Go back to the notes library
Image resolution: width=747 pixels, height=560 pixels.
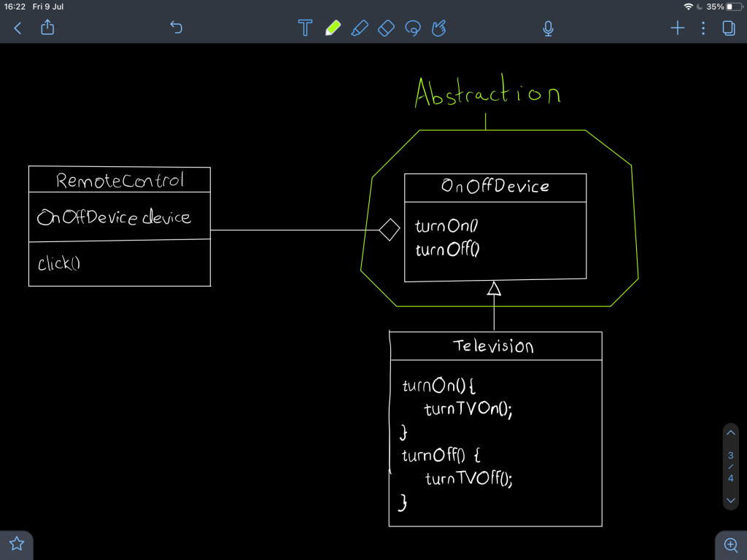18,28
